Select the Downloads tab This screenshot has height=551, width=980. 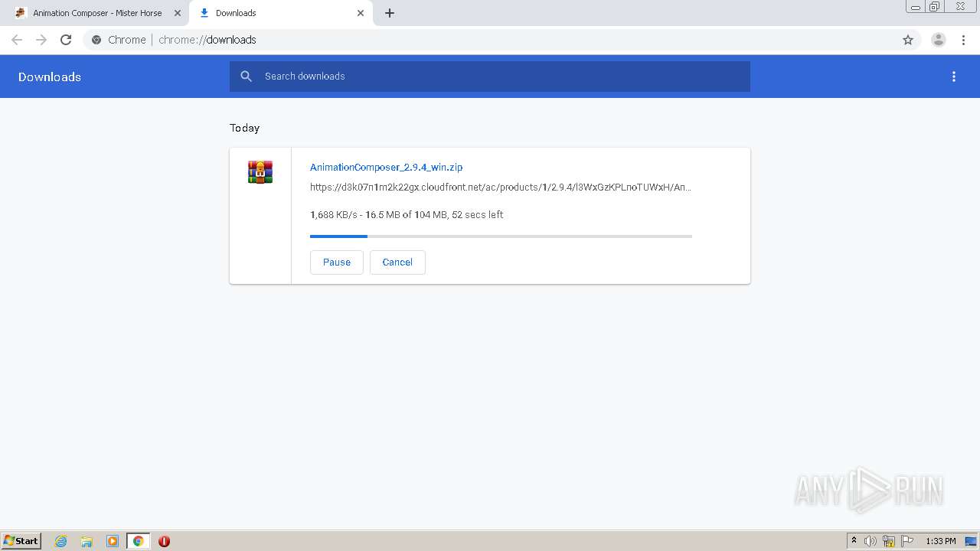(x=279, y=13)
